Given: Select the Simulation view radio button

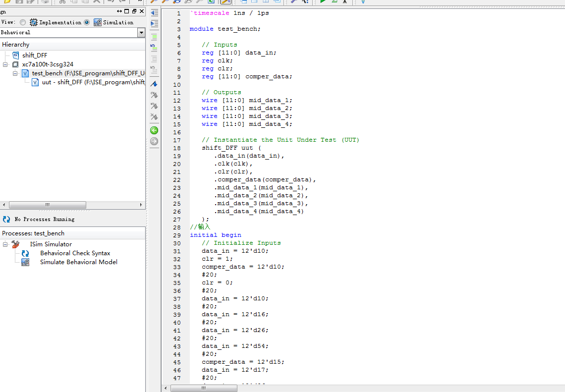Looking at the screenshot, I should 87,22.
